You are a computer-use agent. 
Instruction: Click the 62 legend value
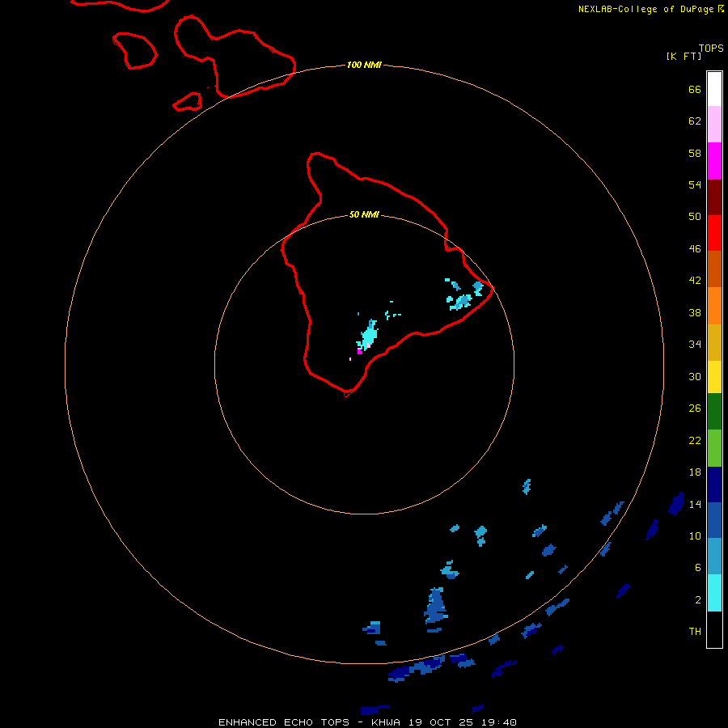click(x=695, y=121)
